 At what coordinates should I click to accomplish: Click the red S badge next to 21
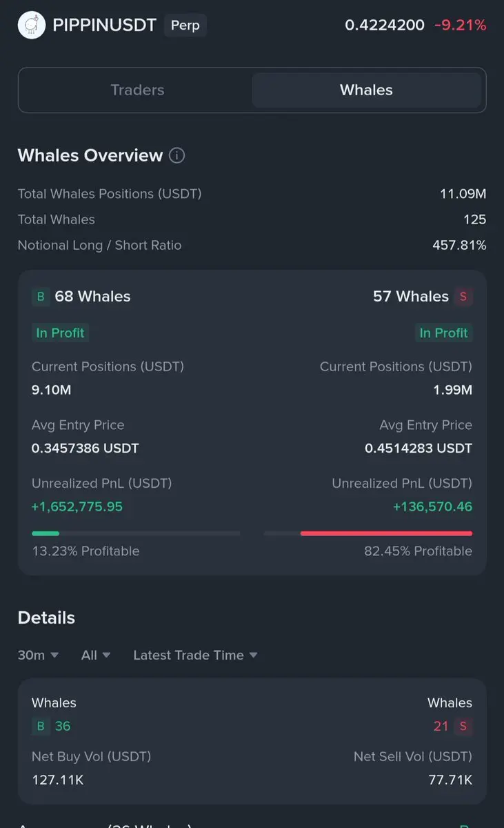(x=463, y=726)
